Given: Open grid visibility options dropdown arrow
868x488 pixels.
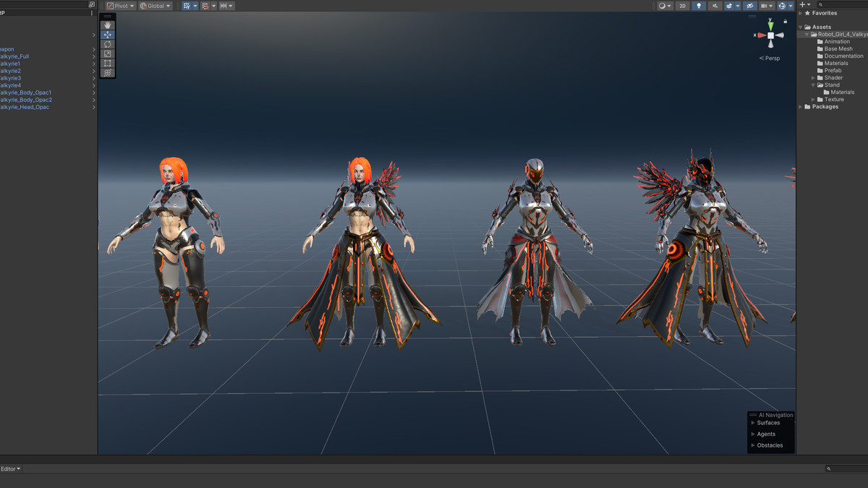Looking at the screenshot, I should (x=195, y=6).
